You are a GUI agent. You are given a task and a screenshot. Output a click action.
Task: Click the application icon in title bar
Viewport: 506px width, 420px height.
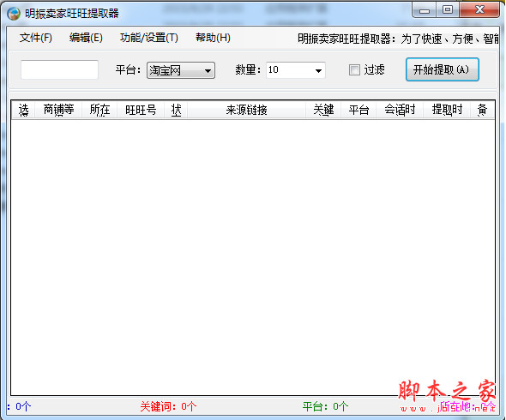pyautogui.click(x=14, y=14)
